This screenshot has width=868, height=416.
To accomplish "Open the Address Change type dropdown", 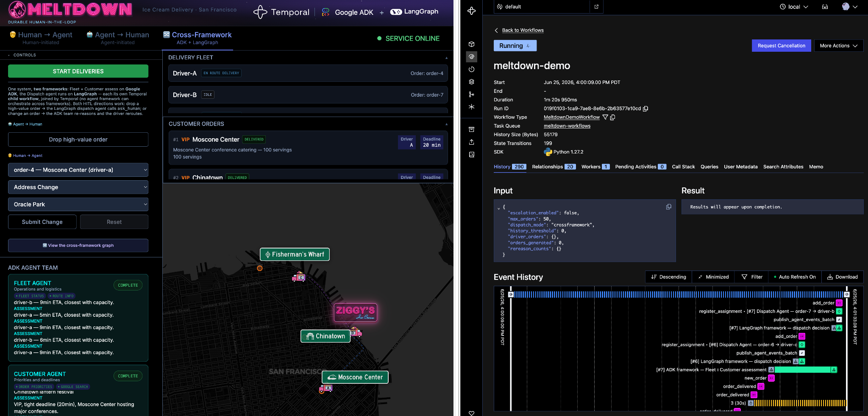I will [78, 187].
